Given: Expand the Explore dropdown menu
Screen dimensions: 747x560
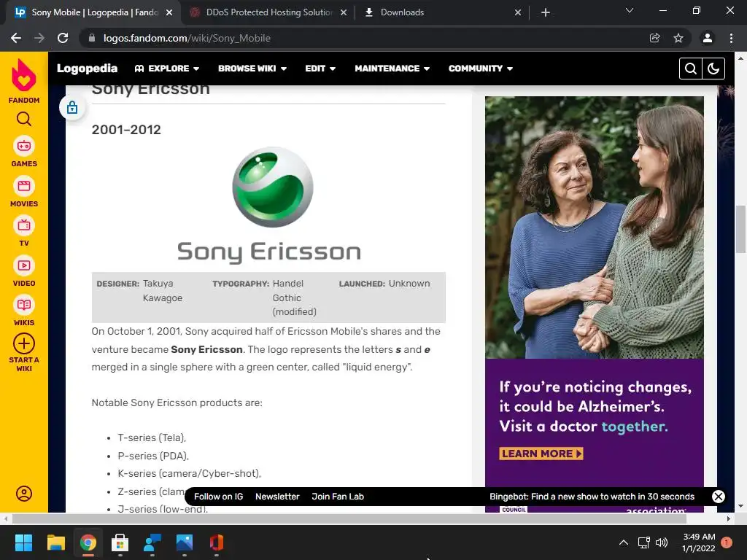Looking at the screenshot, I should [167, 69].
